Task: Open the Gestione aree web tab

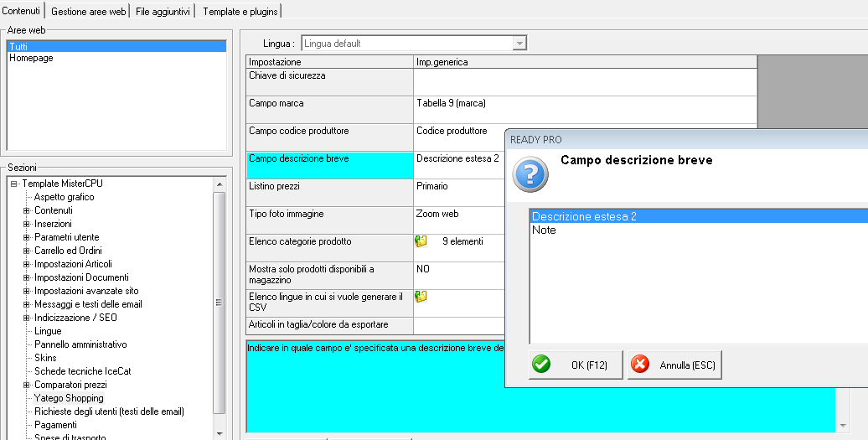Action: [89, 11]
